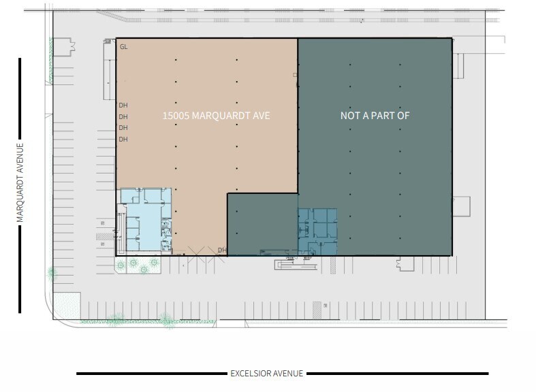Select the dark blue office area

[317, 231]
